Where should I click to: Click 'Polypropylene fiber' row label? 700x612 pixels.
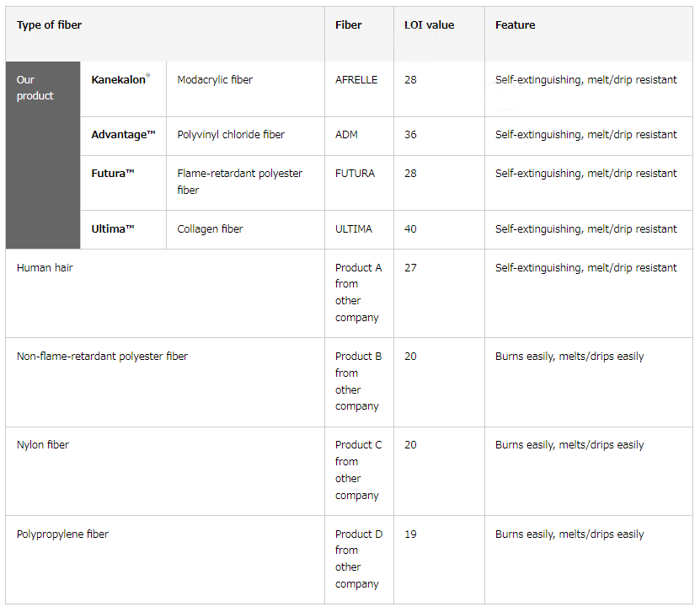point(62,534)
